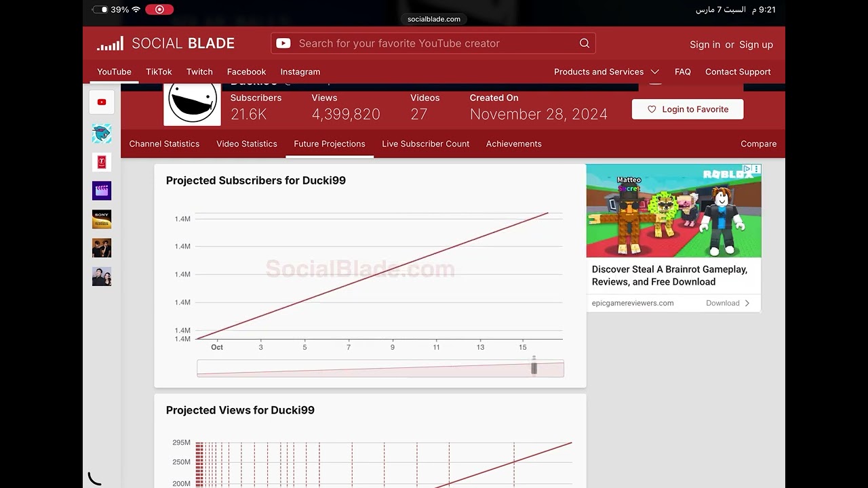Open the Achievements tab
The height and width of the screenshot is (488, 868).
coord(514,144)
